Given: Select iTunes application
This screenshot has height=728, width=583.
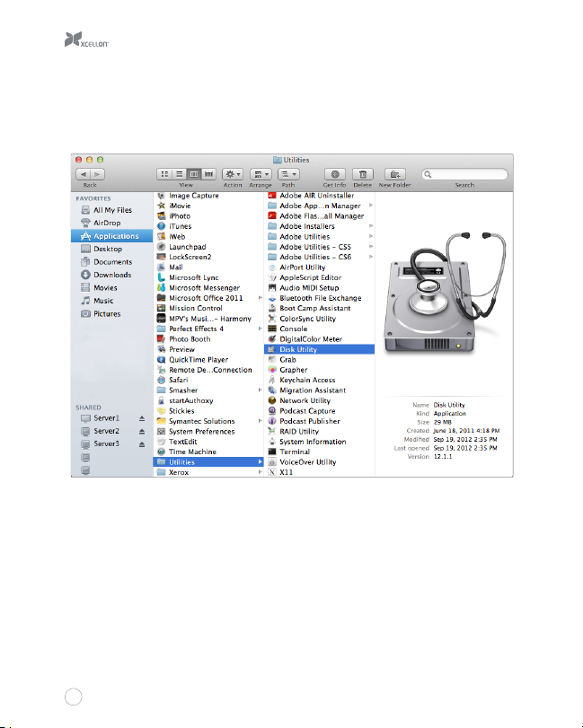Looking at the screenshot, I should pos(208,226).
